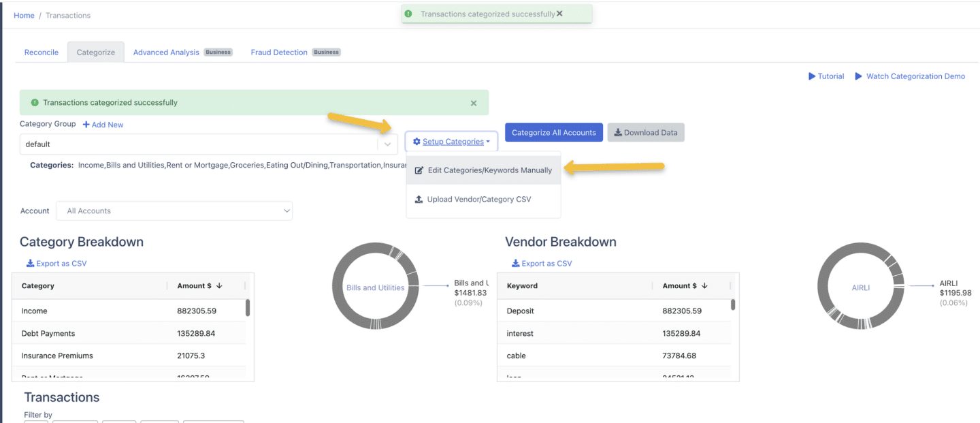Toggle the Category column sort in Category Breakdown

coord(37,285)
